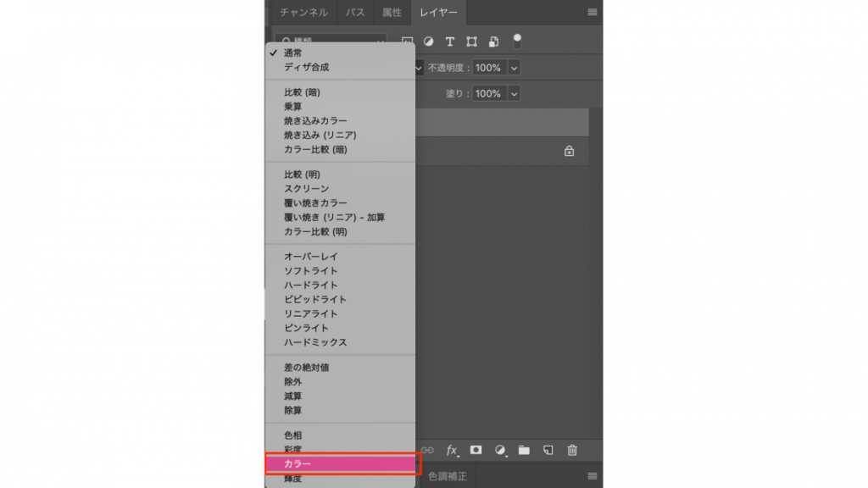Click the 塗り 100% field
Viewport: 868px width, 488px height.
coord(489,93)
